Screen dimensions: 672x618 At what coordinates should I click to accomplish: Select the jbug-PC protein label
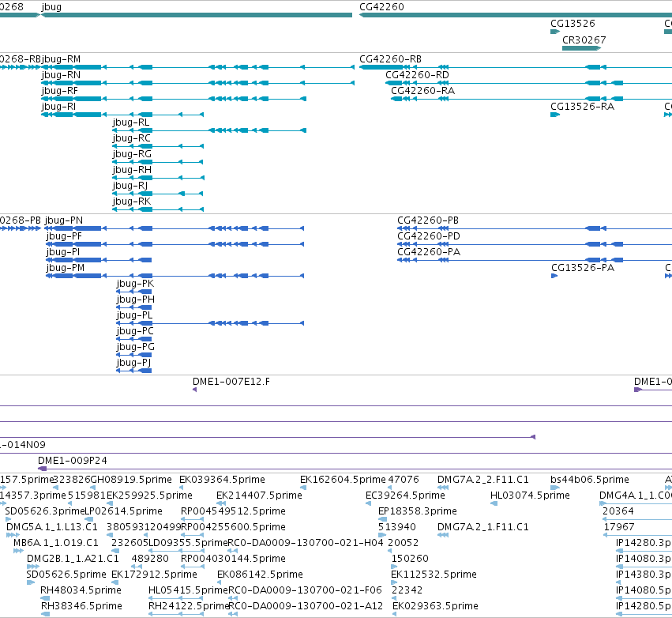point(135,331)
